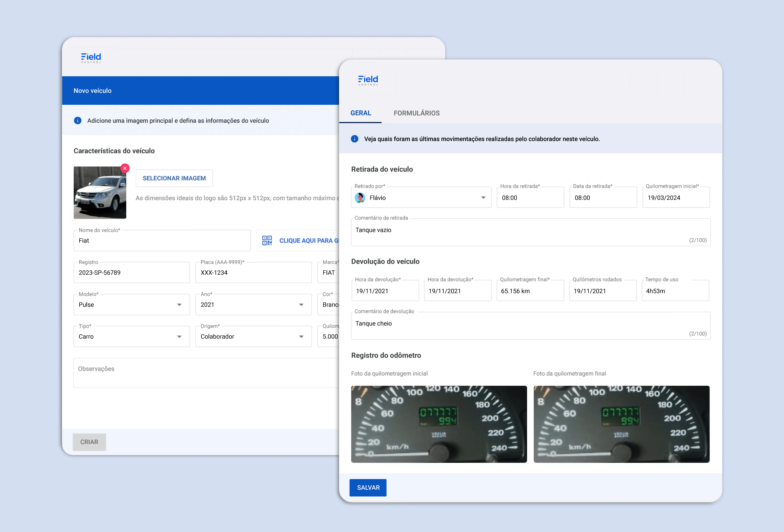Screen dimensions: 784x532
Task: Focus the Hora da retirada field
Action: [x=530, y=198]
